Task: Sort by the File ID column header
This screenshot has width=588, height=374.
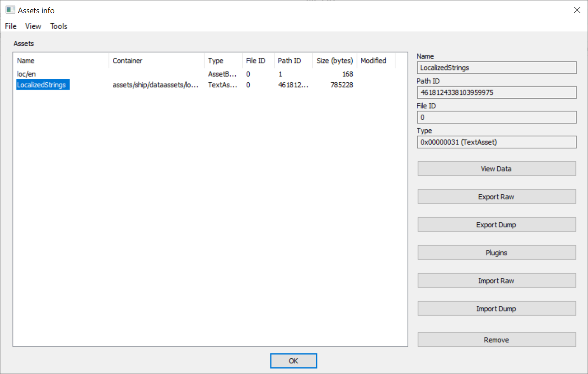Action: coord(258,61)
